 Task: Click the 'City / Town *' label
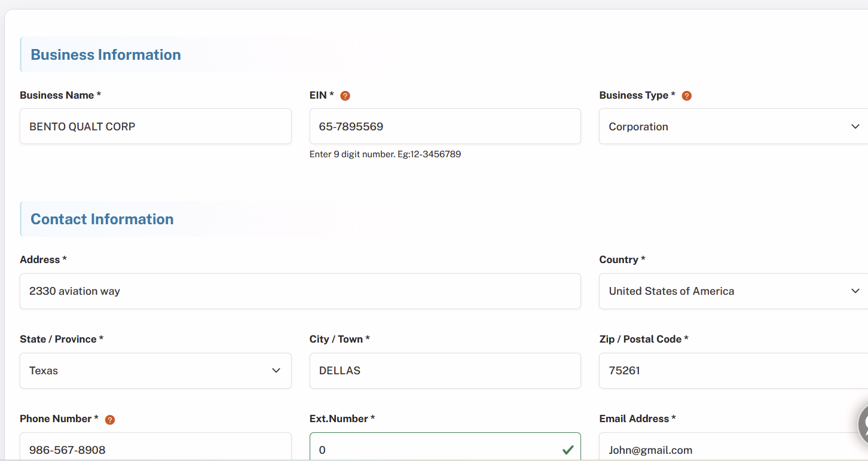click(x=340, y=339)
